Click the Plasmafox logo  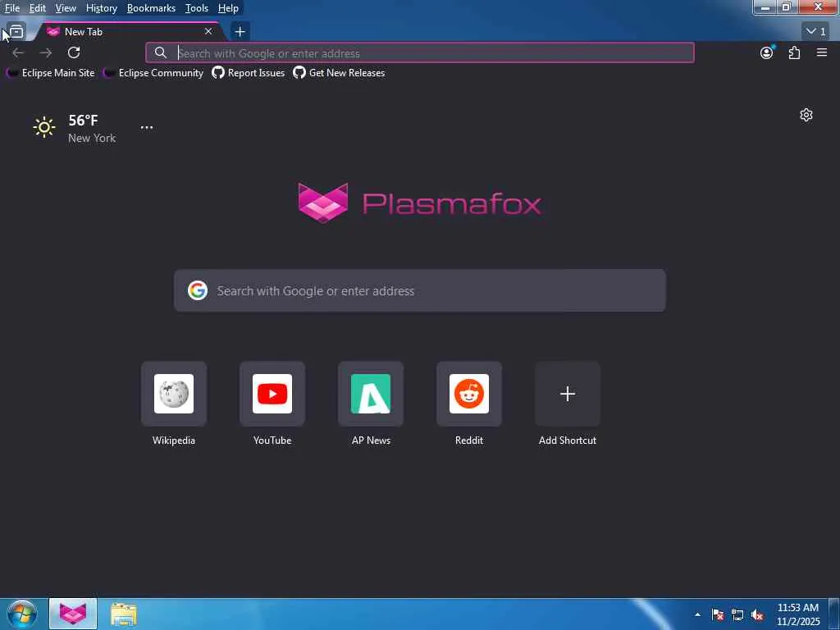pyautogui.click(x=419, y=203)
